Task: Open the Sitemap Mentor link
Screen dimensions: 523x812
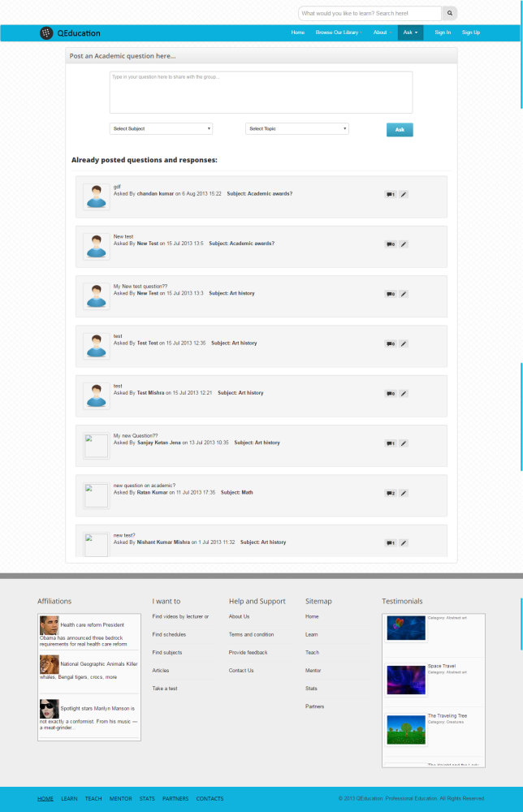Action: [x=313, y=670]
